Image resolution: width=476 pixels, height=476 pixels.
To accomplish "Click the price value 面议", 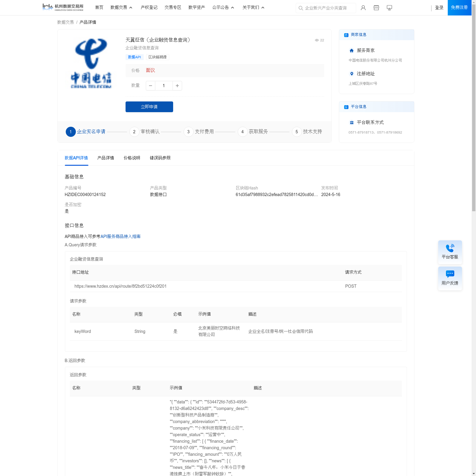I will (x=151, y=71).
